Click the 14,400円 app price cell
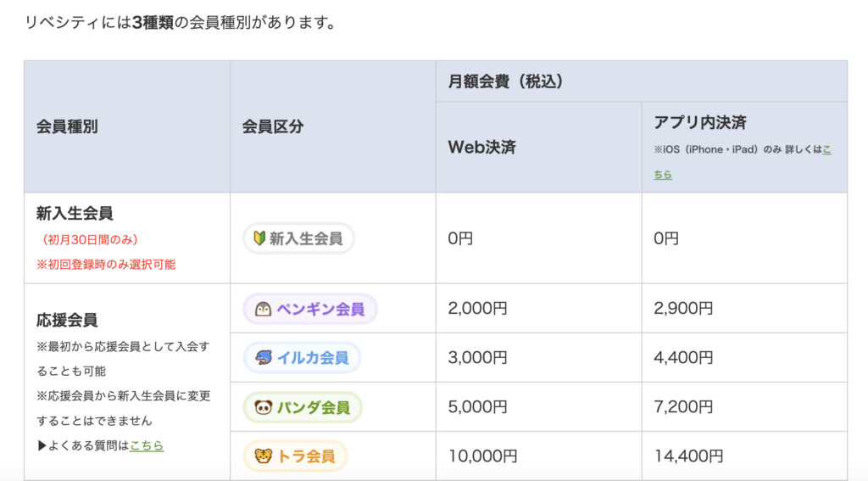This screenshot has width=868, height=481. coord(688,456)
